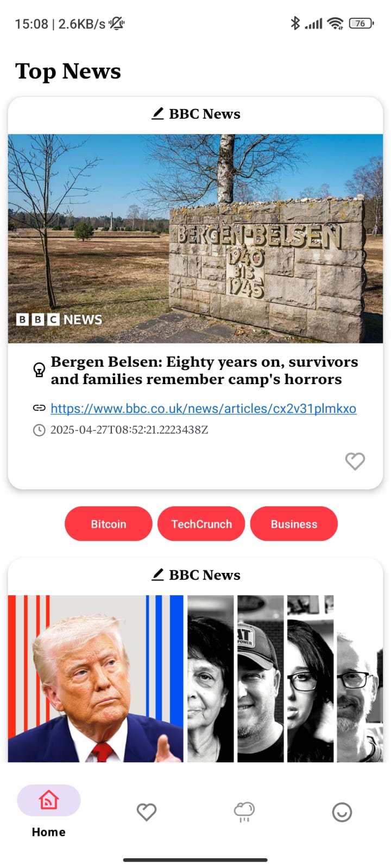The width and height of the screenshot is (391, 868).
Task: Open the Trump and portraits article image
Action: click(x=195, y=679)
